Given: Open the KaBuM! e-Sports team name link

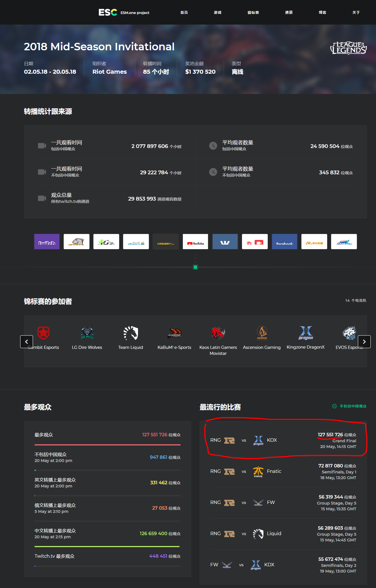Looking at the screenshot, I should point(175,347).
